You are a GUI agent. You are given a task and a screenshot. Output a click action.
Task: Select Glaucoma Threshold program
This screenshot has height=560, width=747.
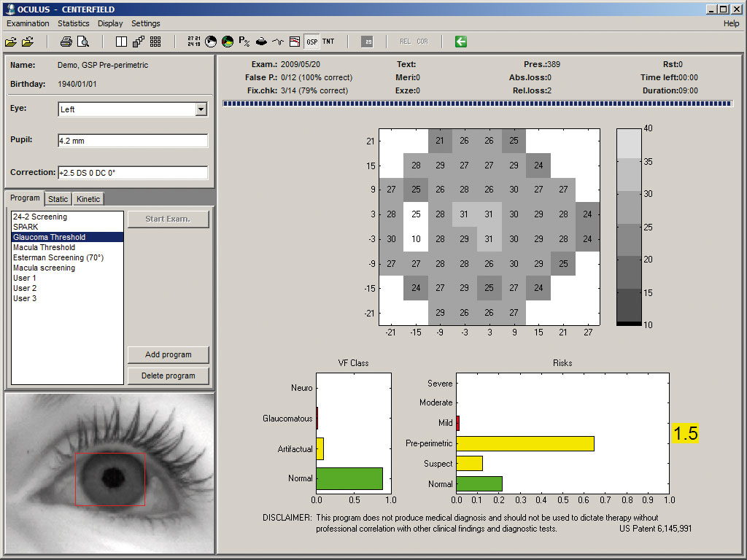coord(67,237)
